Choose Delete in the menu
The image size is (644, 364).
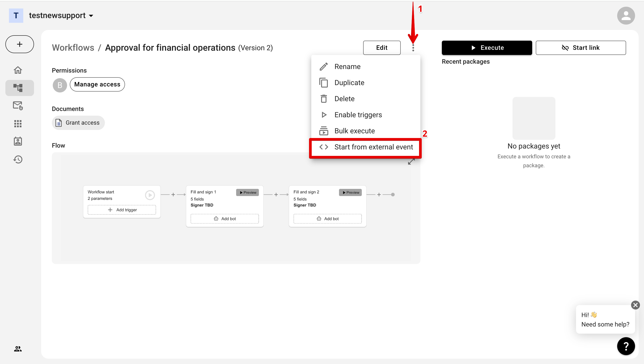click(365, 99)
